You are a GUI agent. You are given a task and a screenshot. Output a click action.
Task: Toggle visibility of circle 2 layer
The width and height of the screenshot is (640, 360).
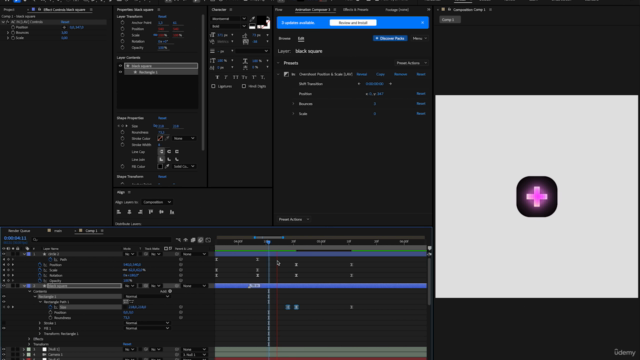(x=4, y=254)
